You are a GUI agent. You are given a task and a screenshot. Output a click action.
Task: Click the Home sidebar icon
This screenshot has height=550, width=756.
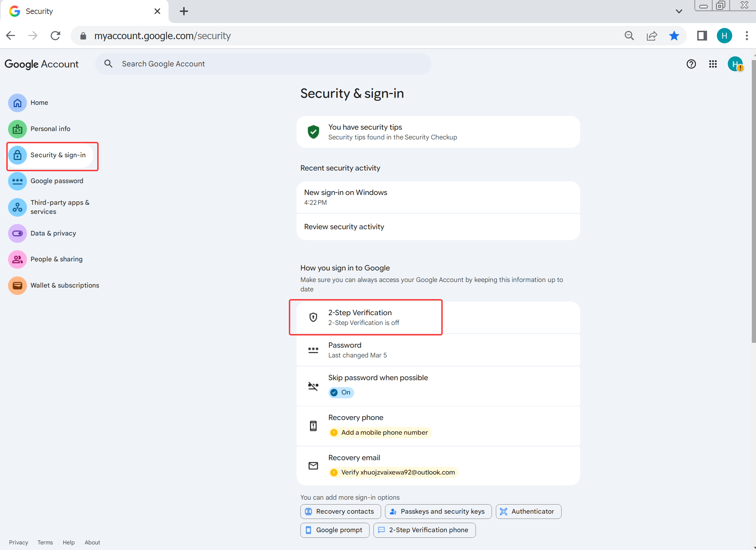(x=17, y=103)
